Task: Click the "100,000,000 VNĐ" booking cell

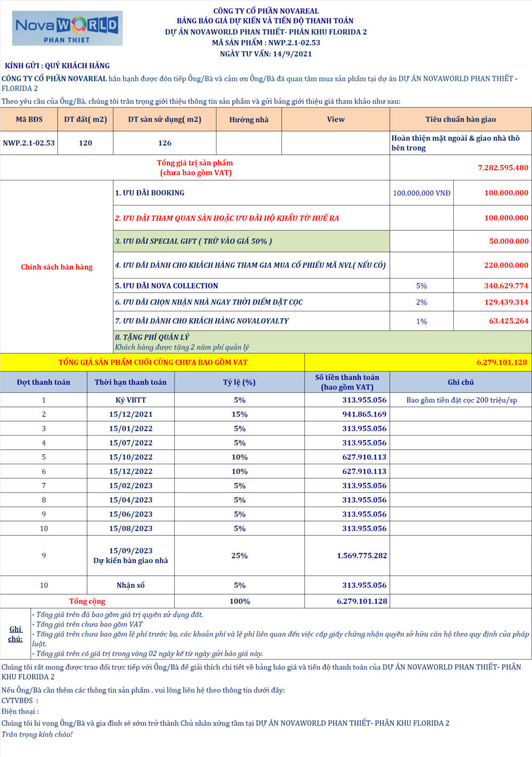Action: (421, 193)
